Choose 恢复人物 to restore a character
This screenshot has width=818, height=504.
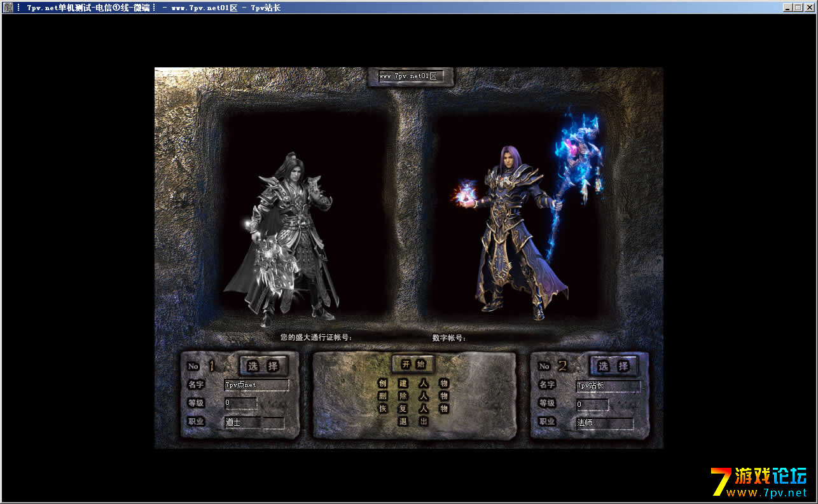tap(413, 409)
